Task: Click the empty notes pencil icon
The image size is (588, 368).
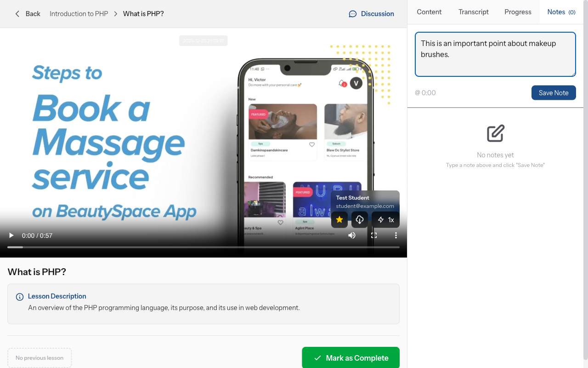Action: (495, 133)
